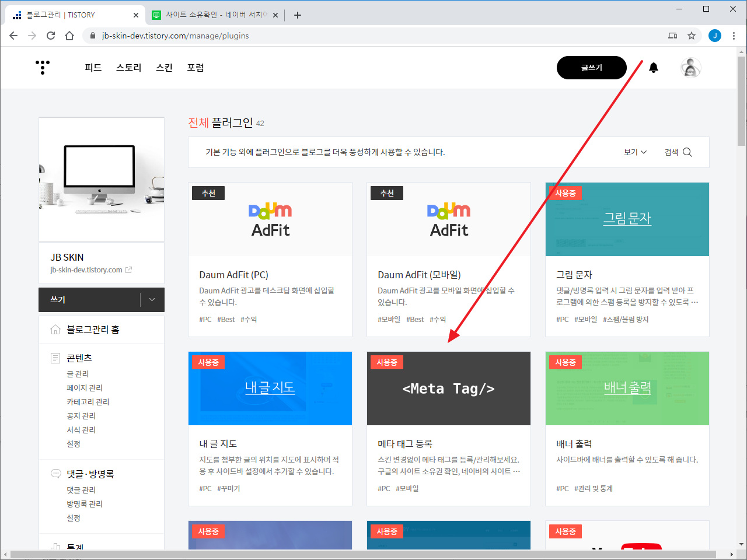
Task: Click the 메타 태그 등록 title
Action: pos(405,444)
